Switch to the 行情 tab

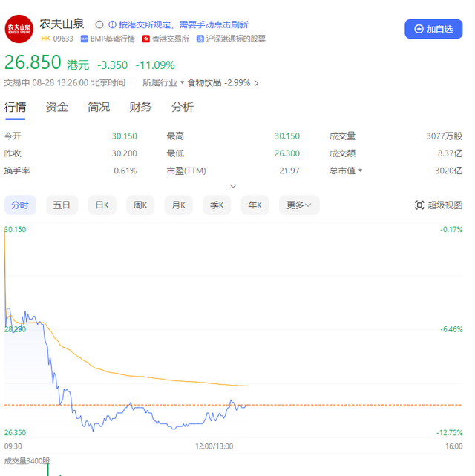click(15, 108)
